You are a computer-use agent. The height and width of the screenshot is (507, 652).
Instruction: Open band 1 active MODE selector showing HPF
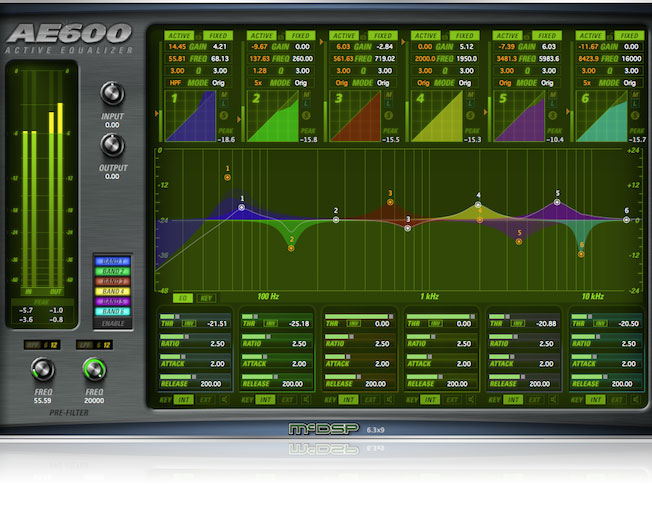point(176,83)
